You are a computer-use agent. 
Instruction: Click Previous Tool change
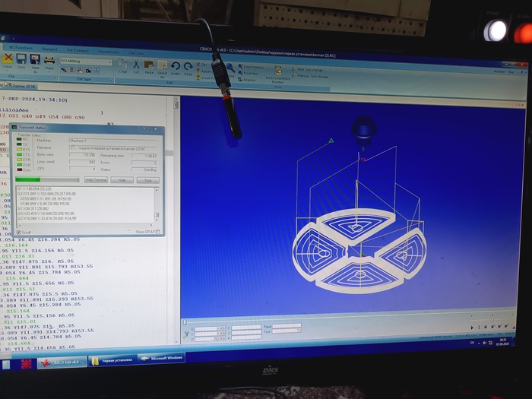coord(310,76)
